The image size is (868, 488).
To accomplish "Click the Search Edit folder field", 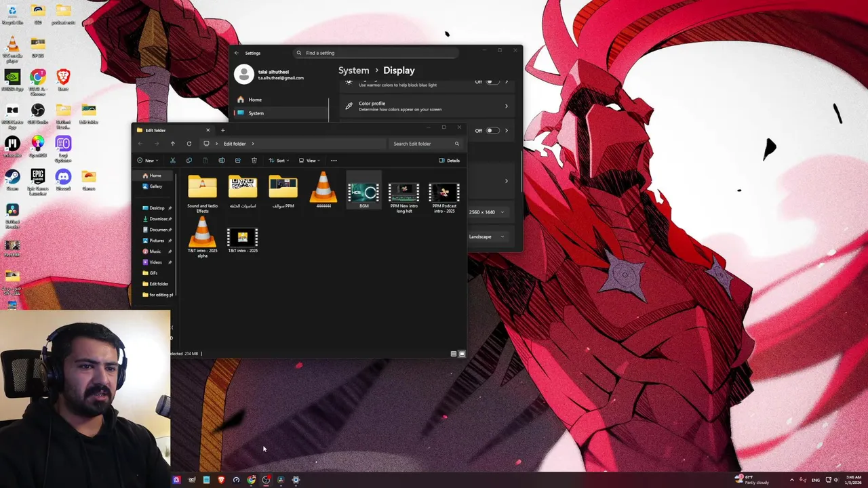I will (427, 144).
